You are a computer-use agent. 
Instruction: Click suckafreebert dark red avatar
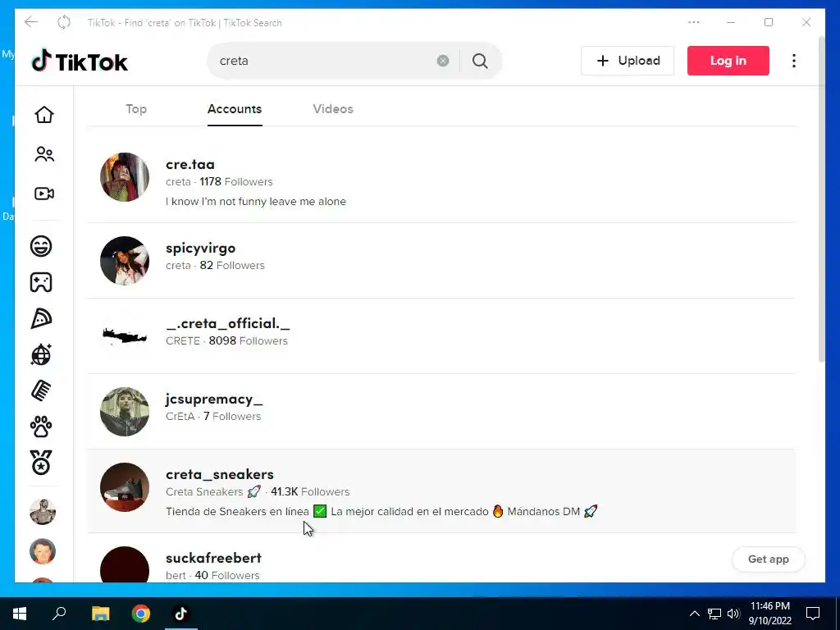click(125, 564)
